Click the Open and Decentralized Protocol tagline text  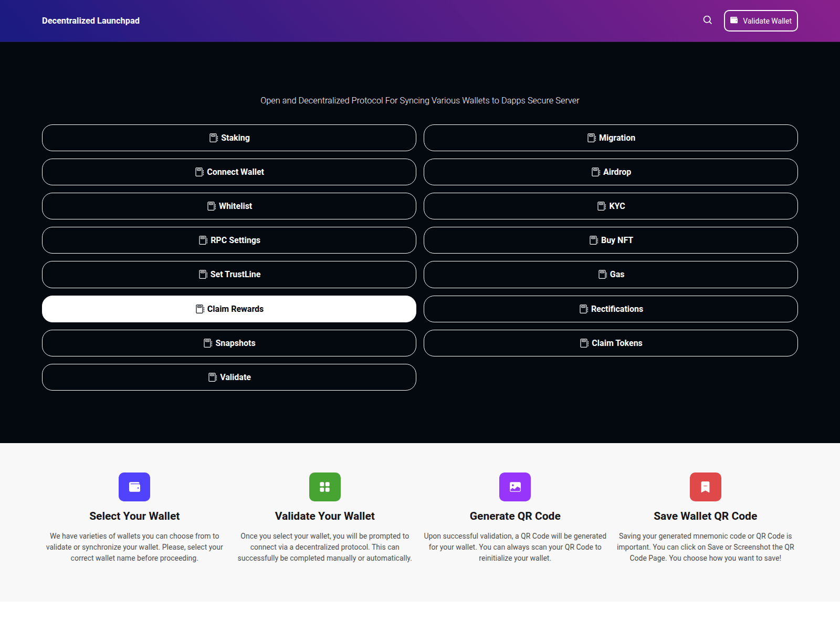420,100
